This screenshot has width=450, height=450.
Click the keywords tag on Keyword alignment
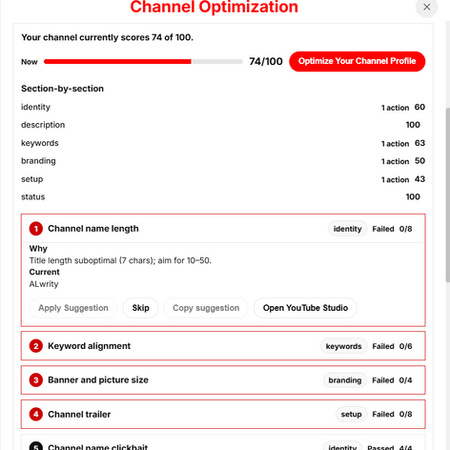click(x=344, y=346)
